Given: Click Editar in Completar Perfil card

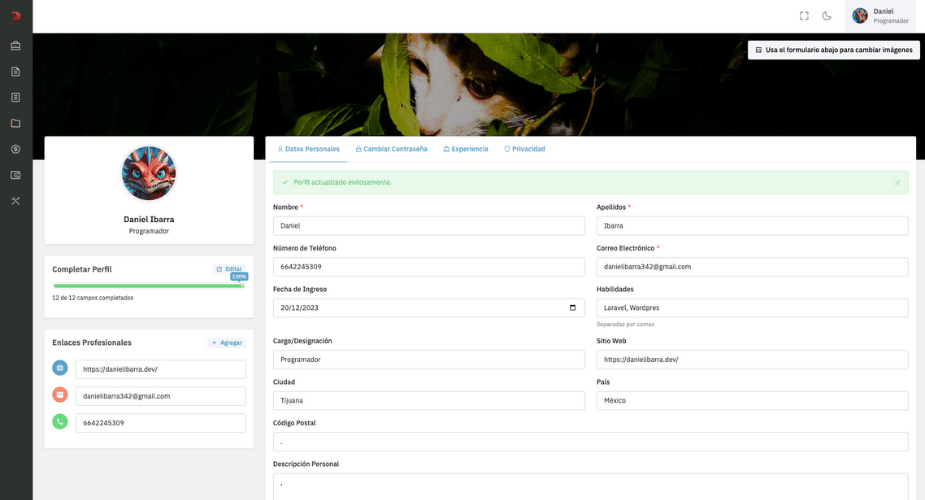Looking at the screenshot, I should pos(229,269).
